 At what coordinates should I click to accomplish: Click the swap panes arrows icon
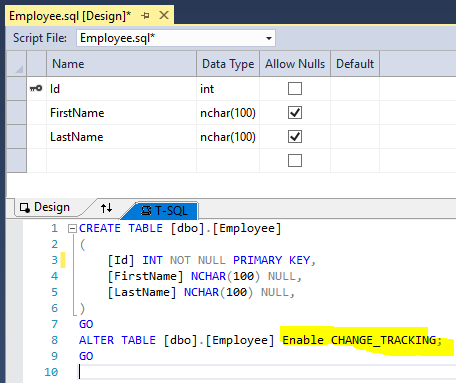[x=106, y=208]
